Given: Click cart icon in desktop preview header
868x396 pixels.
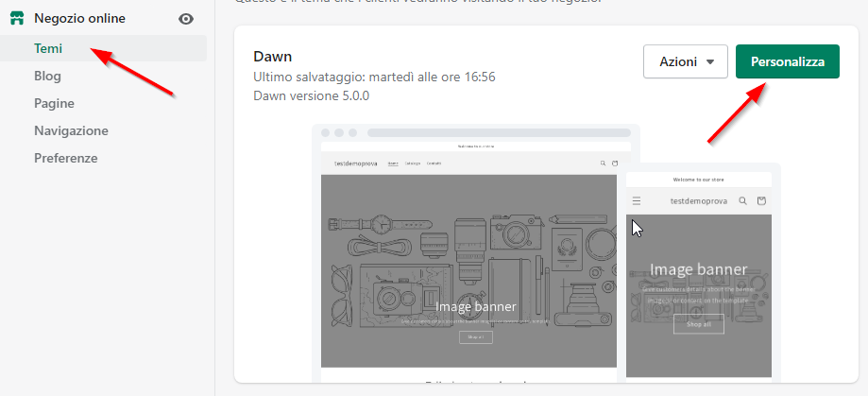Looking at the screenshot, I should (x=615, y=164).
